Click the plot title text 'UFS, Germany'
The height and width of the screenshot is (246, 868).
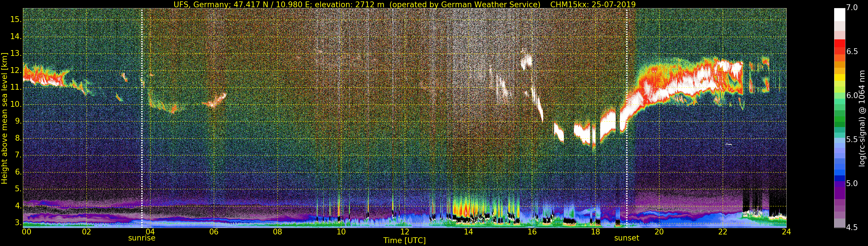click(201, 4)
